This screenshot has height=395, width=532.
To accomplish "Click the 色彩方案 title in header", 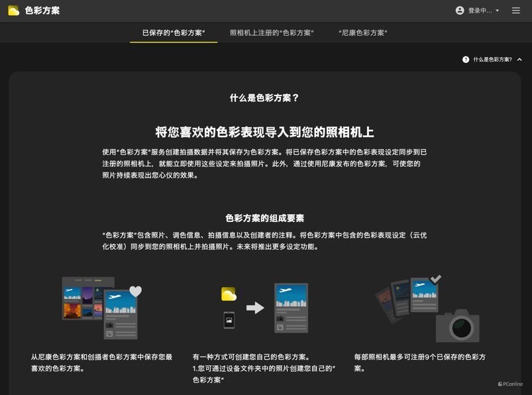I will pyautogui.click(x=42, y=11).
